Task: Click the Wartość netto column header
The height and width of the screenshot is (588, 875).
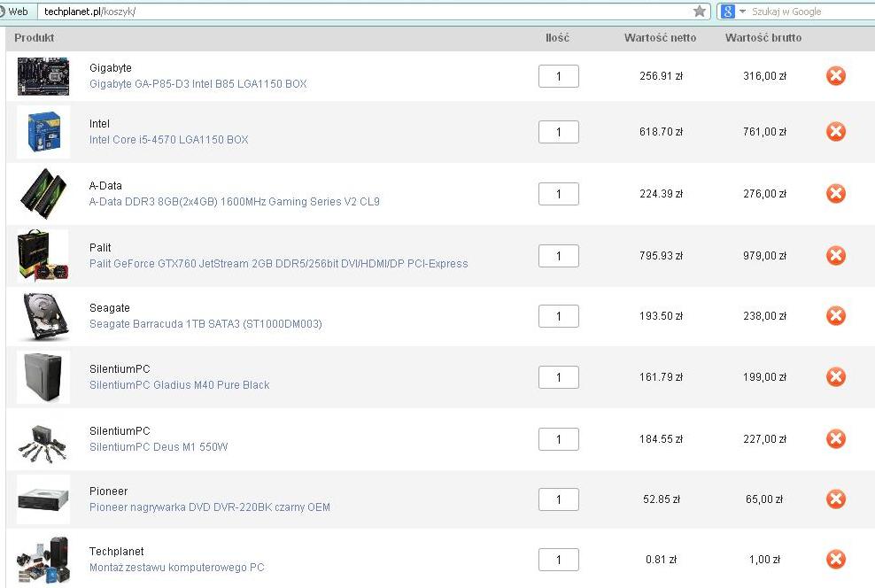Action: pyautogui.click(x=660, y=38)
